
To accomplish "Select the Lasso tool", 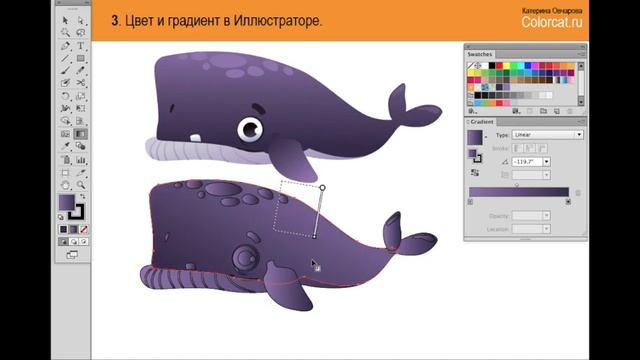I will tap(81, 33).
